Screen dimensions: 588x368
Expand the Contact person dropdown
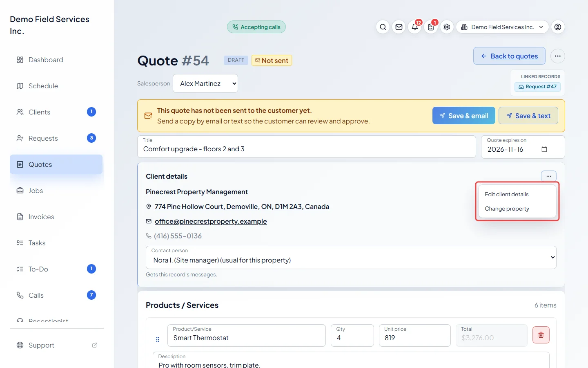pyautogui.click(x=351, y=257)
